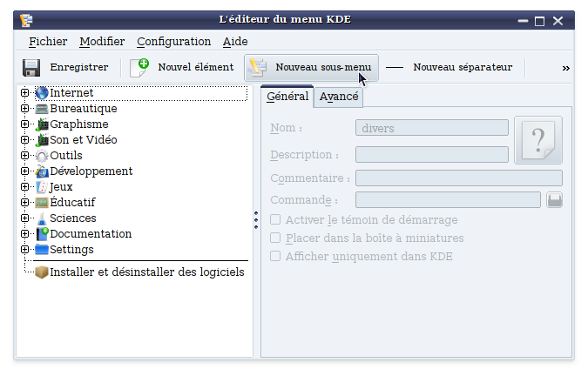Viewport: 588px width, 376px height.
Task: Click the Jeux cards icon
Action: tap(42, 187)
